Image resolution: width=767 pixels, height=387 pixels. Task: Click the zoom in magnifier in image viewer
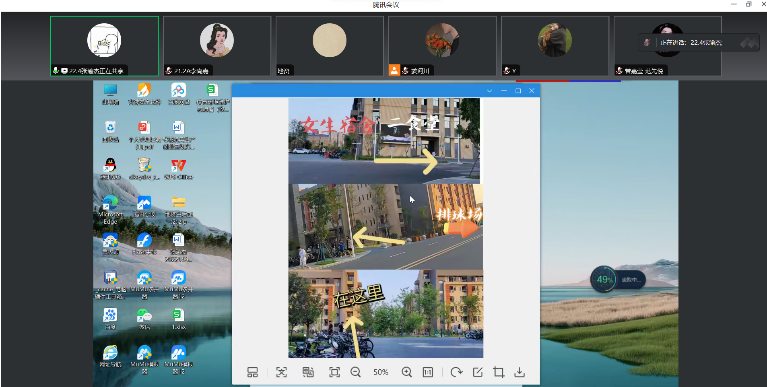pyautogui.click(x=406, y=372)
